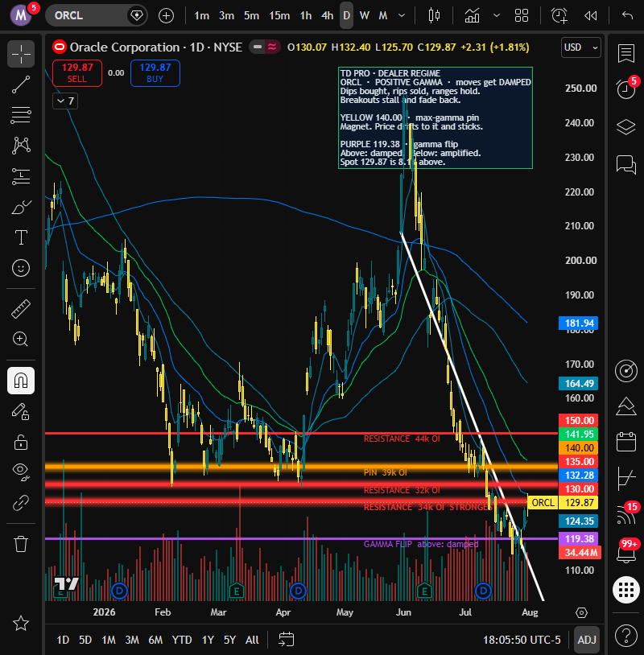Open the news feed icon
The width and height of the screenshot is (644, 655).
coord(625,515)
